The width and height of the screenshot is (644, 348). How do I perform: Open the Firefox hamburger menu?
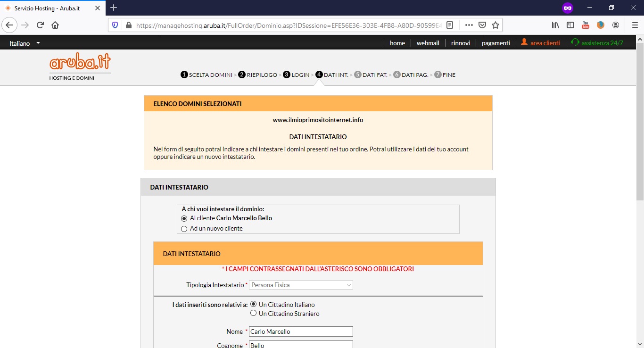coord(635,25)
